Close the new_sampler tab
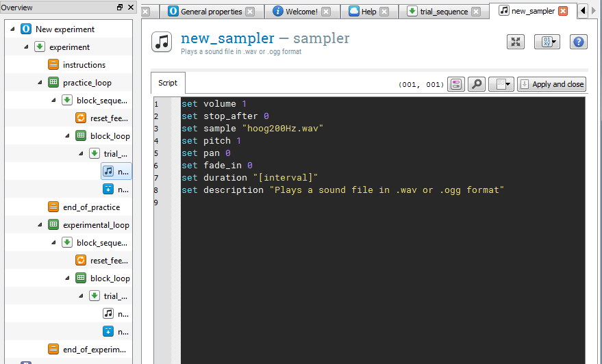Viewport: 602px width, 364px height. pos(563,11)
